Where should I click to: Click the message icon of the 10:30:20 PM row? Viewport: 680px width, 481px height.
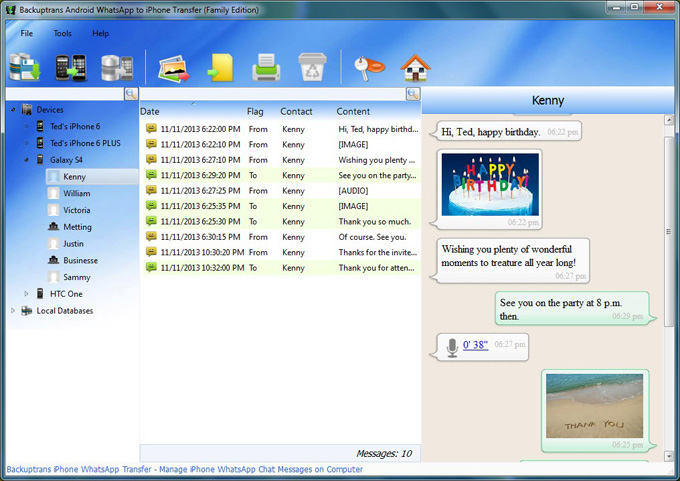point(151,252)
